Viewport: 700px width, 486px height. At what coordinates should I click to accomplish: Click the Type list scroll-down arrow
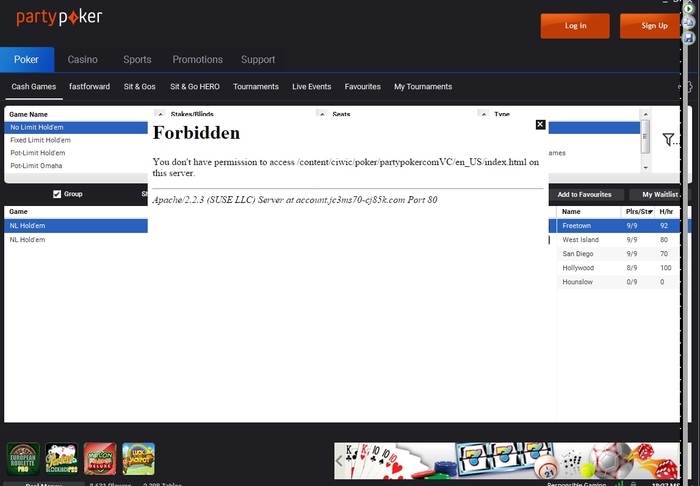[645, 167]
